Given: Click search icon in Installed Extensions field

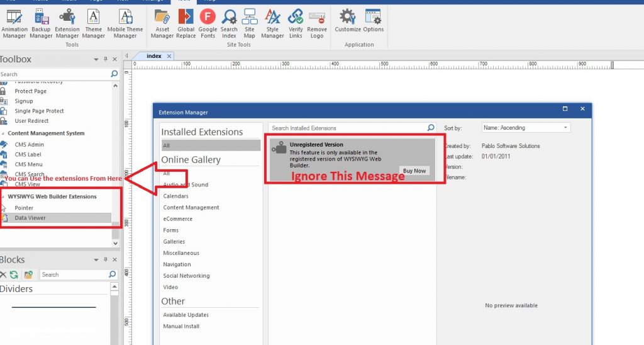Looking at the screenshot, I should 430,128.
